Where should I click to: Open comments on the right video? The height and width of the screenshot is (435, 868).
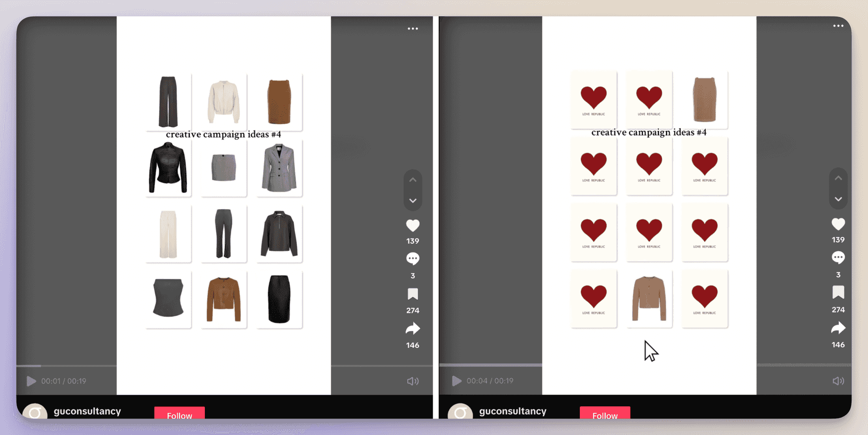[x=838, y=258]
